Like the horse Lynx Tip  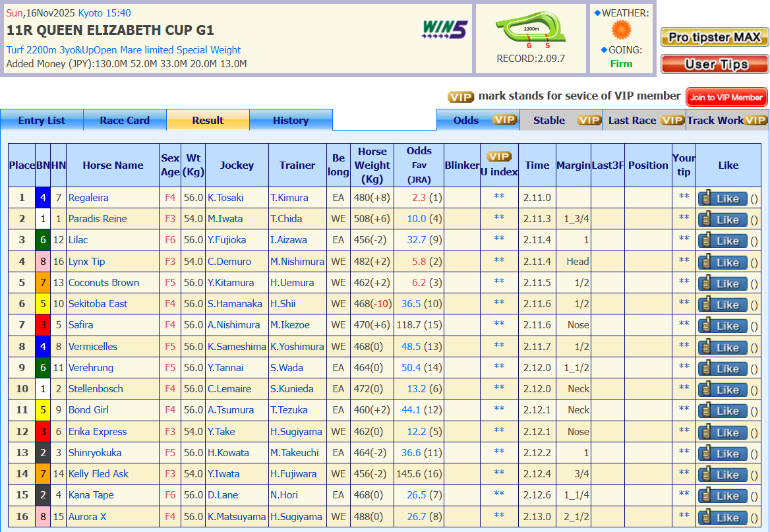coord(723,262)
